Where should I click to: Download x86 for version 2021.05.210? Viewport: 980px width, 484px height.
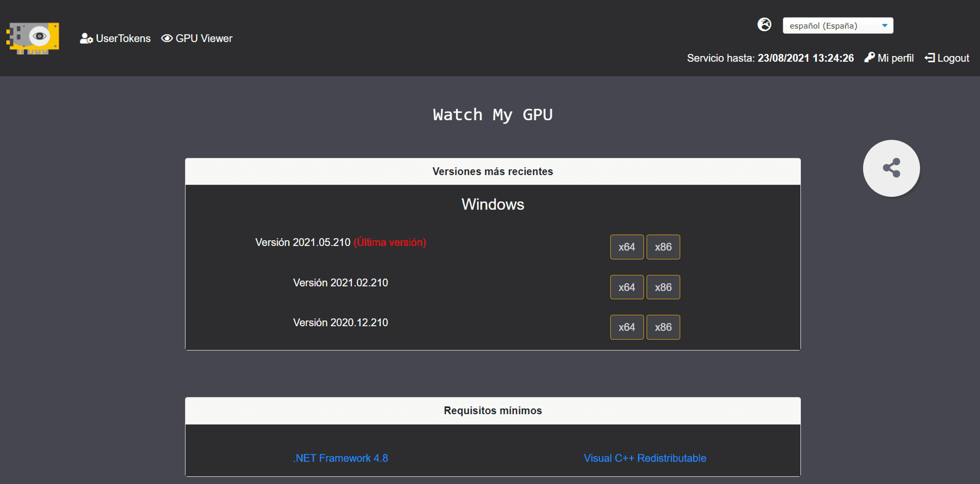663,247
